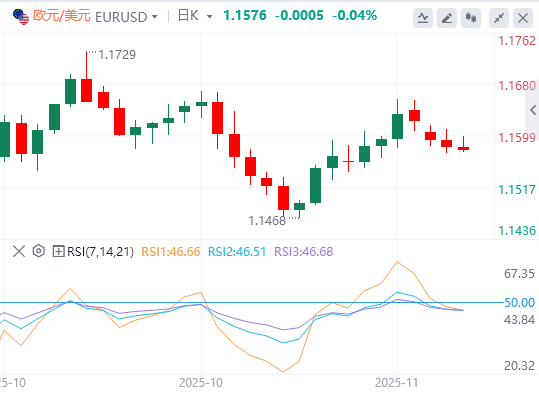This screenshot has width=539, height=394.
Task: Click the RSI(7,14,21) indicator label
Action: [x=100, y=252]
